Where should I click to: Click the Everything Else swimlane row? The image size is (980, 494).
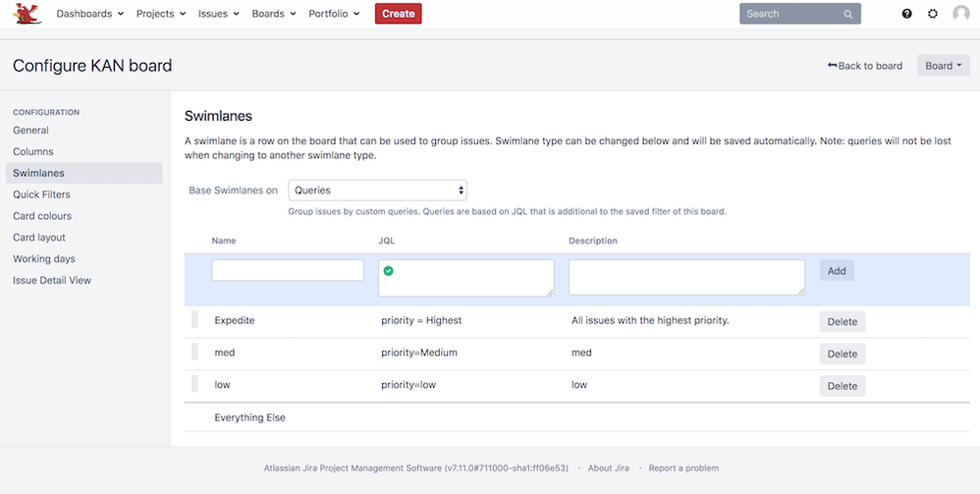point(576,417)
